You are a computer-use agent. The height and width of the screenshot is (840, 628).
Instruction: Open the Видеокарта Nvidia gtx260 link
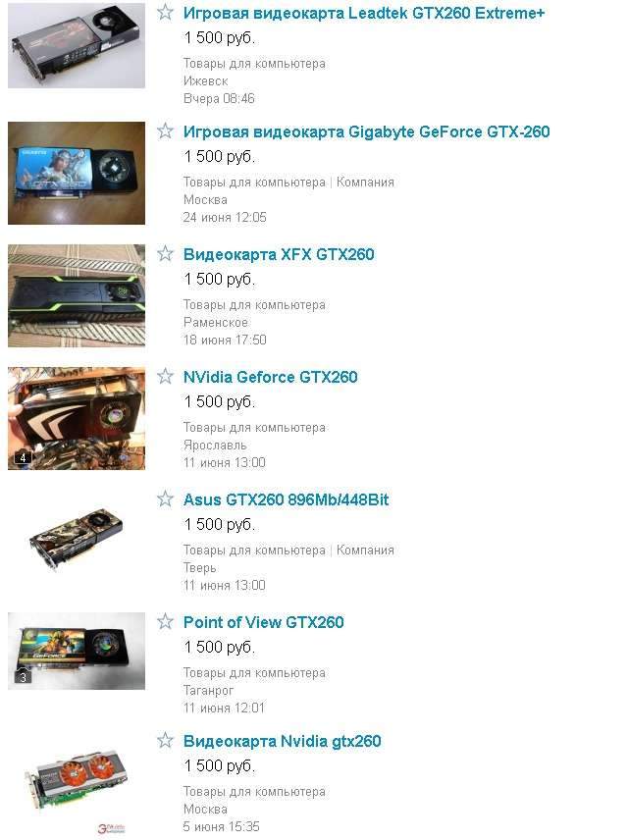pyautogui.click(x=282, y=742)
